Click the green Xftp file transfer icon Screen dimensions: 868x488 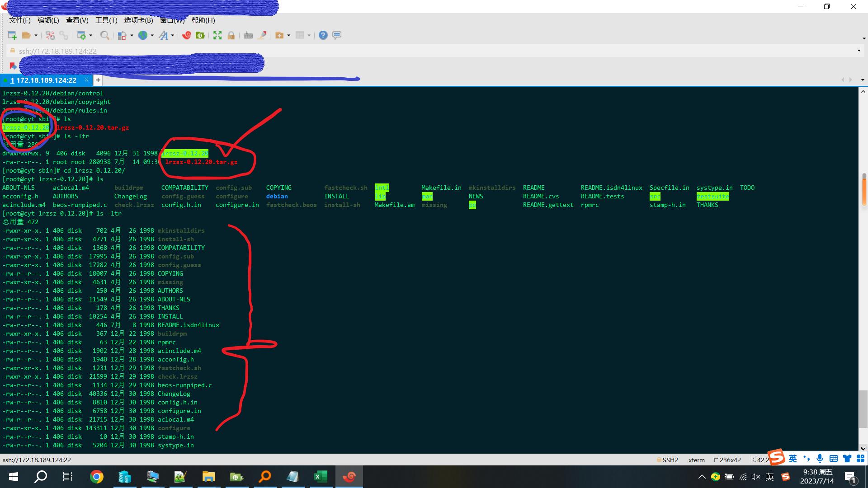200,35
